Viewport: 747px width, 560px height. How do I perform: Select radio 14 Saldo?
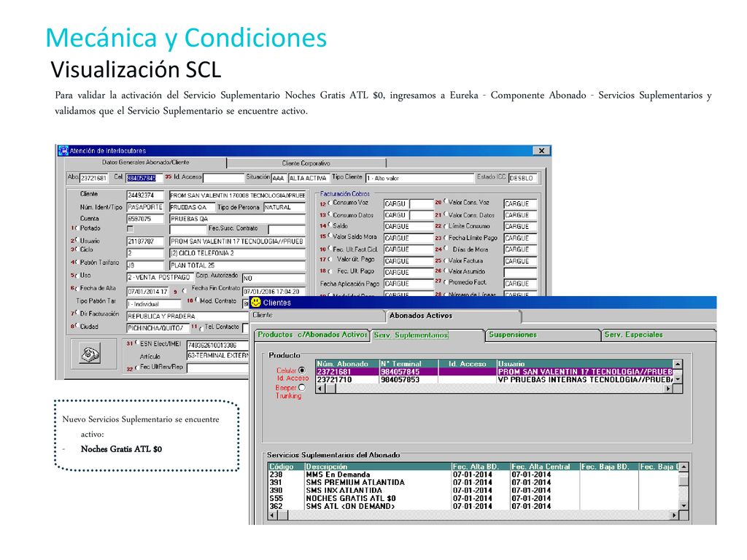pyautogui.click(x=329, y=226)
